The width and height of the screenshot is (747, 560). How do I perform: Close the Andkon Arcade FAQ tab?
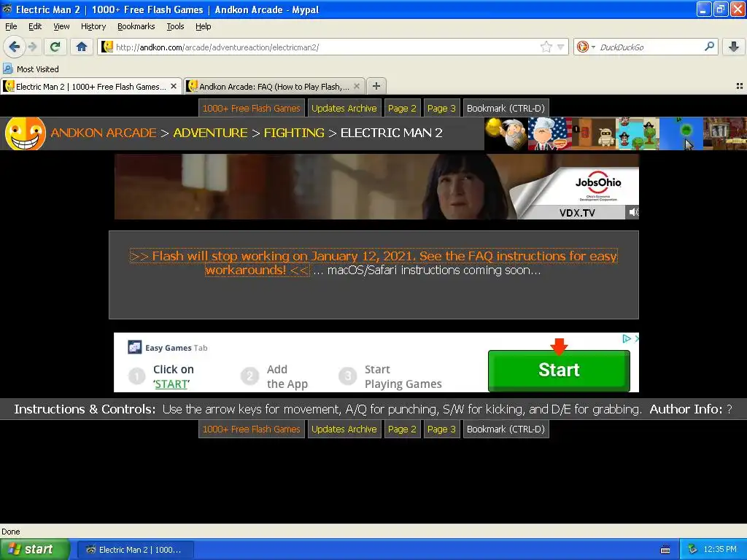[x=356, y=86]
